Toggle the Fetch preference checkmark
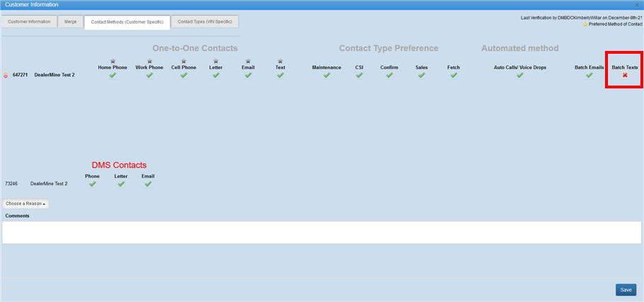Screen dimensions: 644x302 (x=454, y=75)
